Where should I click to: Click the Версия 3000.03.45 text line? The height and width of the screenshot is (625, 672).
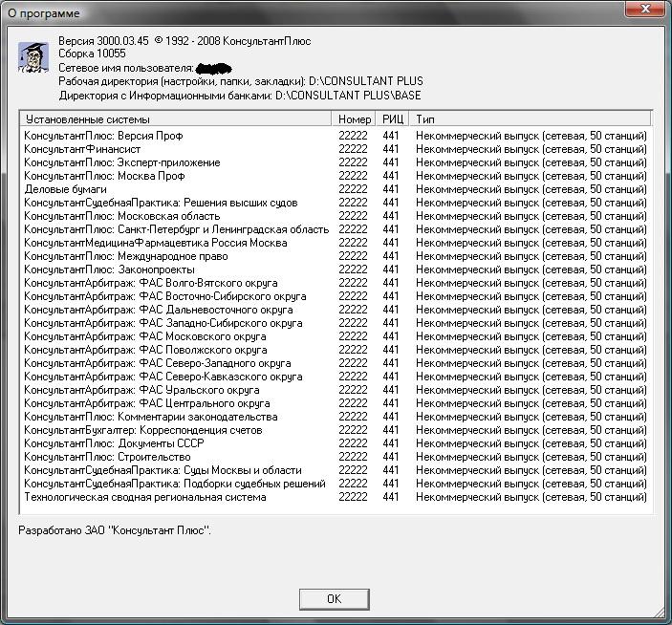point(184,41)
